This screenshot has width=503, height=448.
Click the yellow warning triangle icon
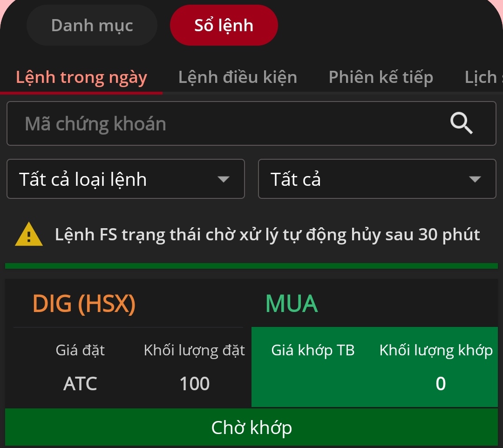tap(29, 234)
